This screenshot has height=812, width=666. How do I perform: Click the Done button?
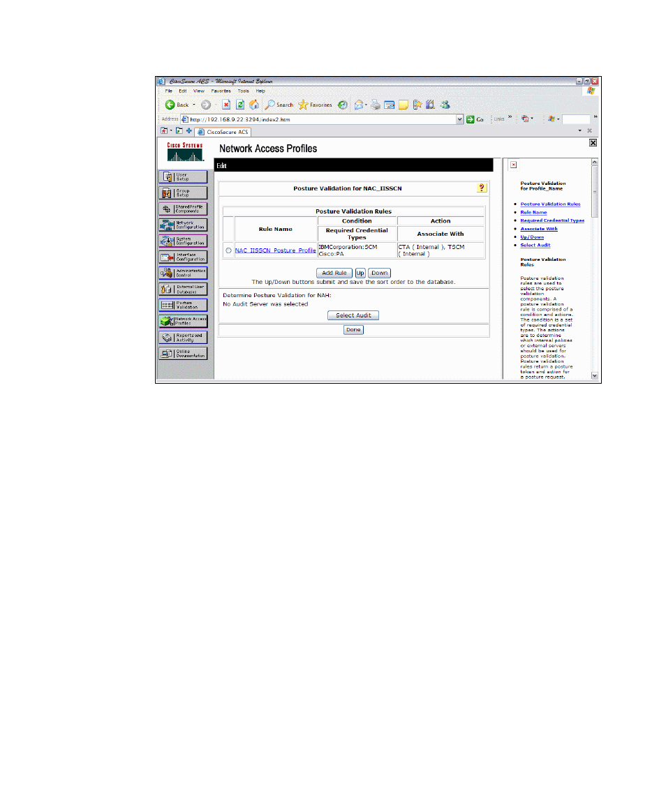(353, 330)
